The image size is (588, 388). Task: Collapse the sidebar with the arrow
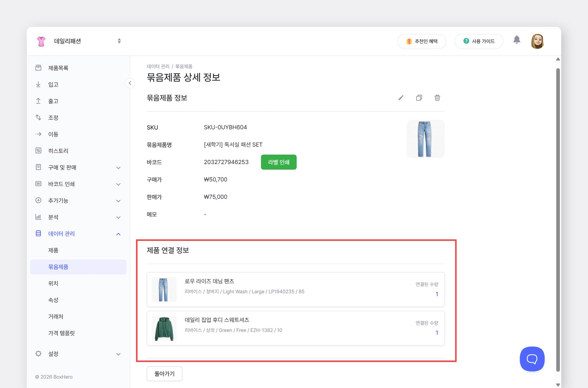tap(130, 83)
